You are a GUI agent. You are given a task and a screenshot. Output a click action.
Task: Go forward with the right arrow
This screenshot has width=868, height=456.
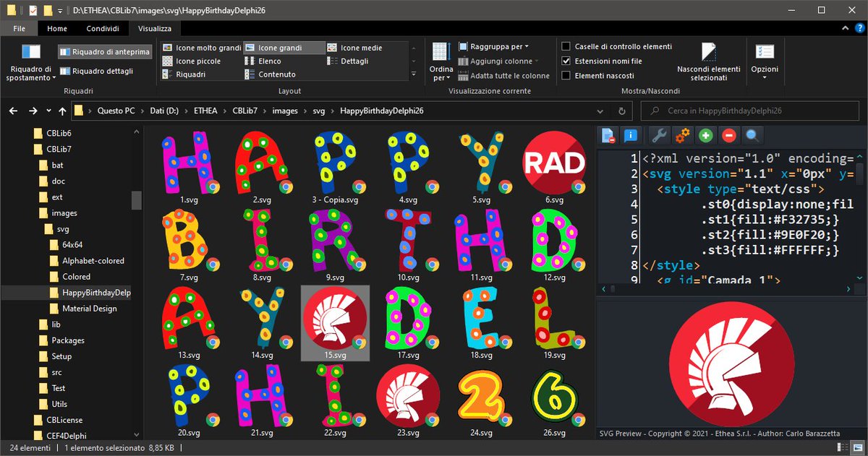[x=33, y=111]
